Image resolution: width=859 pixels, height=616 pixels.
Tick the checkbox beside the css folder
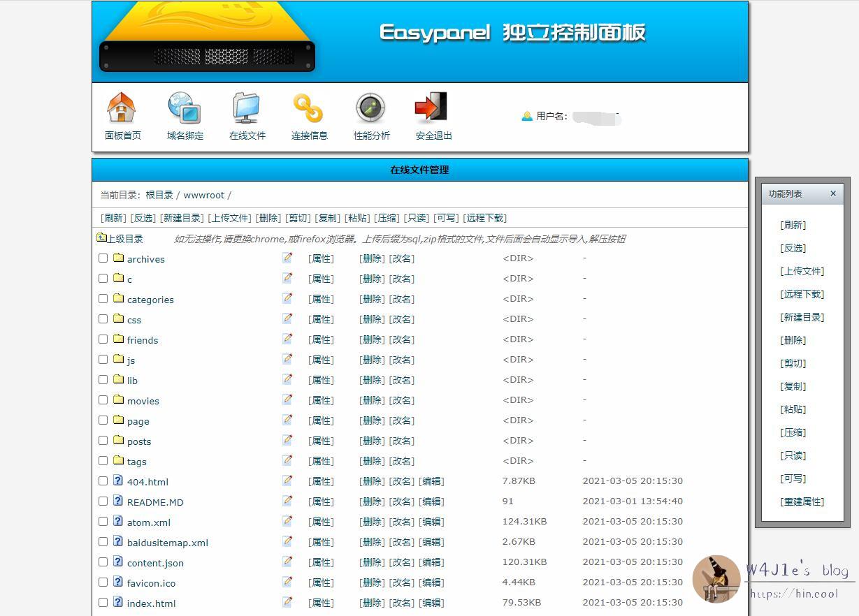pyautogui.click(x=103, y=318)
